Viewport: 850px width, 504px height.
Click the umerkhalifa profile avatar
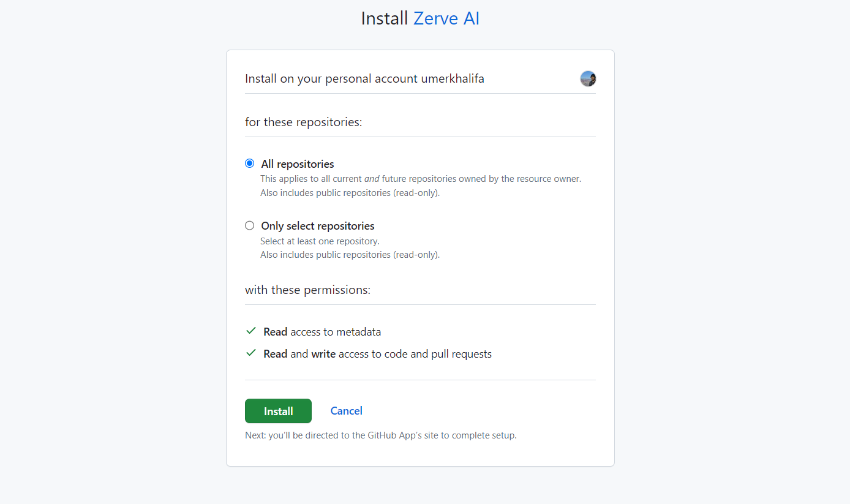(588, 78)
